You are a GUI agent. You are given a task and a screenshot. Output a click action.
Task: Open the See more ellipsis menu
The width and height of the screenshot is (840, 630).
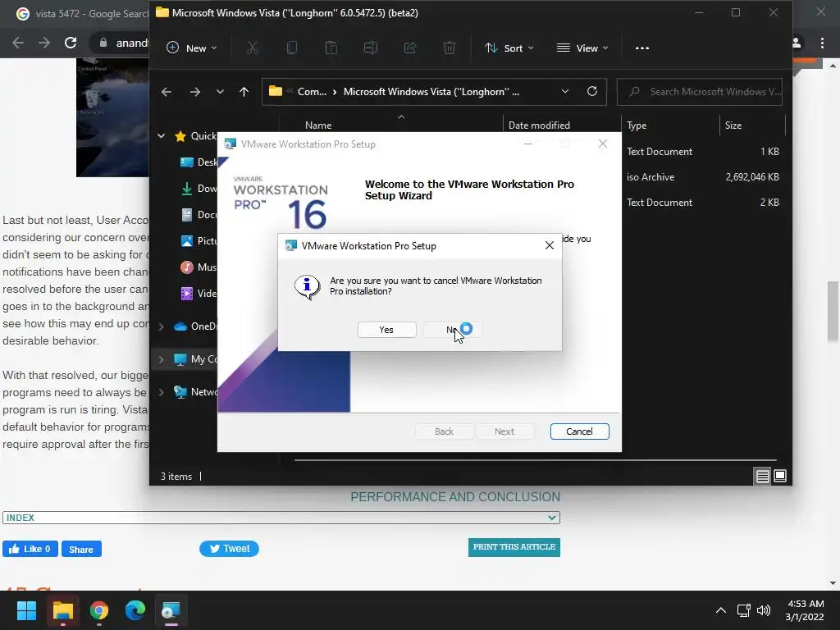641,48
